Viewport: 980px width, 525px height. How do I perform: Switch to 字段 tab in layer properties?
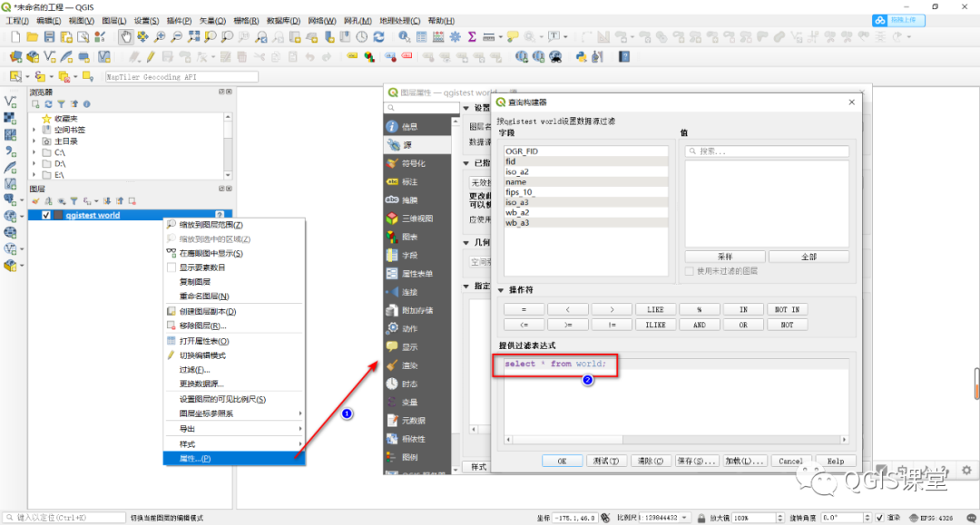point(416,255)
